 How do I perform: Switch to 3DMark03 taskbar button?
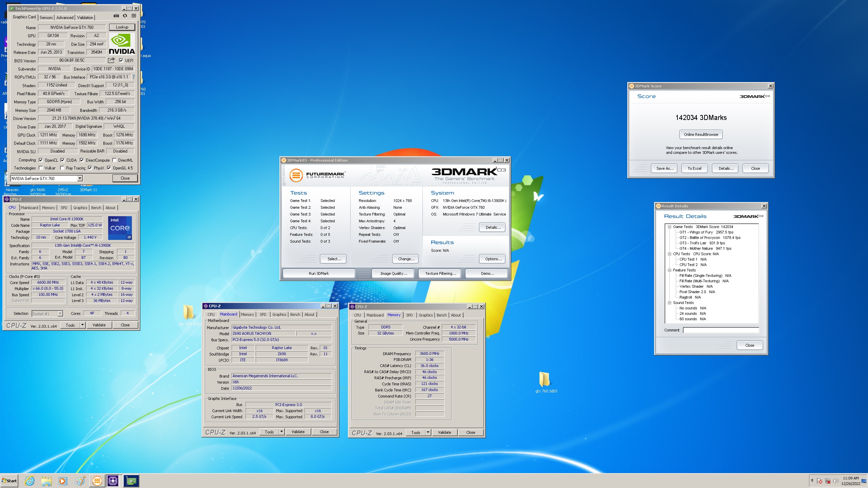click(97, 481)
